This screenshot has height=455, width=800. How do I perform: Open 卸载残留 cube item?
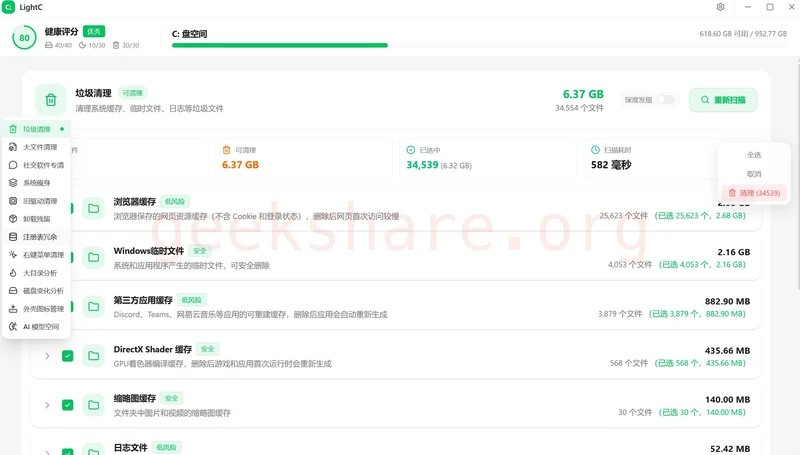pos(36,219)
